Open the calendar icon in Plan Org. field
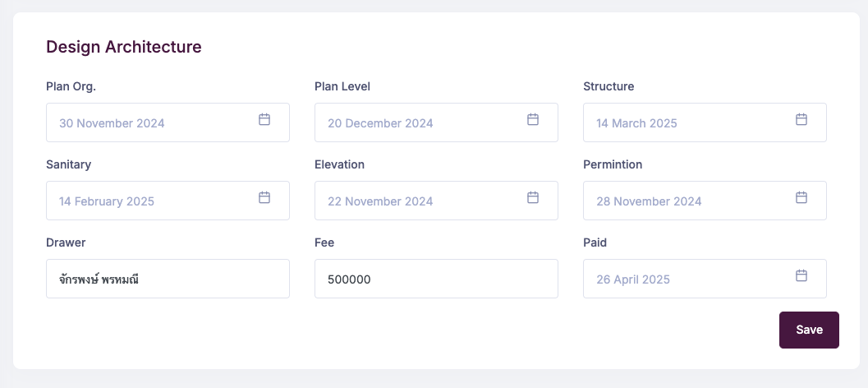Screen dimensions: 868x388 pyautogui.click(x=264, y=119)
